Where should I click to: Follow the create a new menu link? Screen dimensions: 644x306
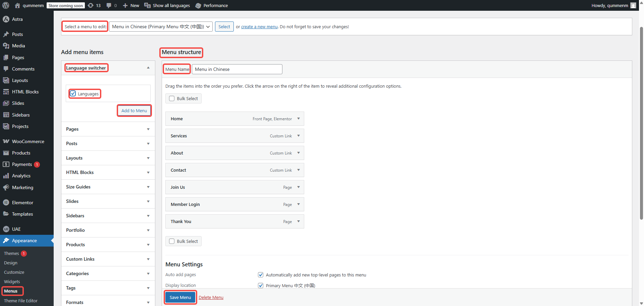point(259,27)
